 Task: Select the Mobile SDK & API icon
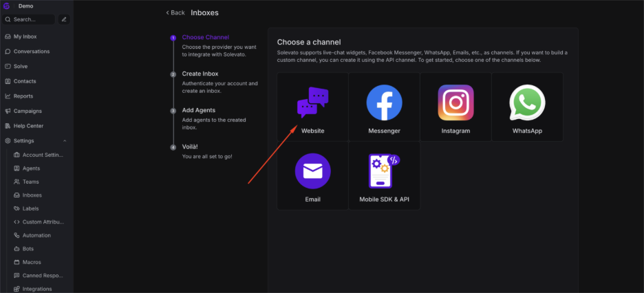[384, 171]
